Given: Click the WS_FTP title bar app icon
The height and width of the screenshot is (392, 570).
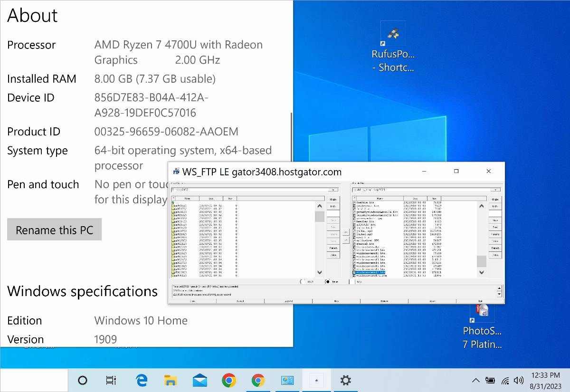Looking at the screenshot, I should pos(176,172).
